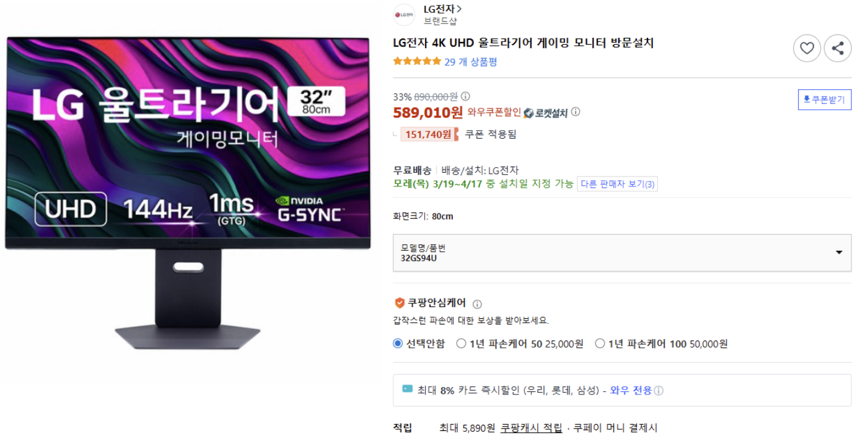This screenshot has width=868, height=439.
Task: Select the 선택안함 radio option
Action: (x=398, y=344)
